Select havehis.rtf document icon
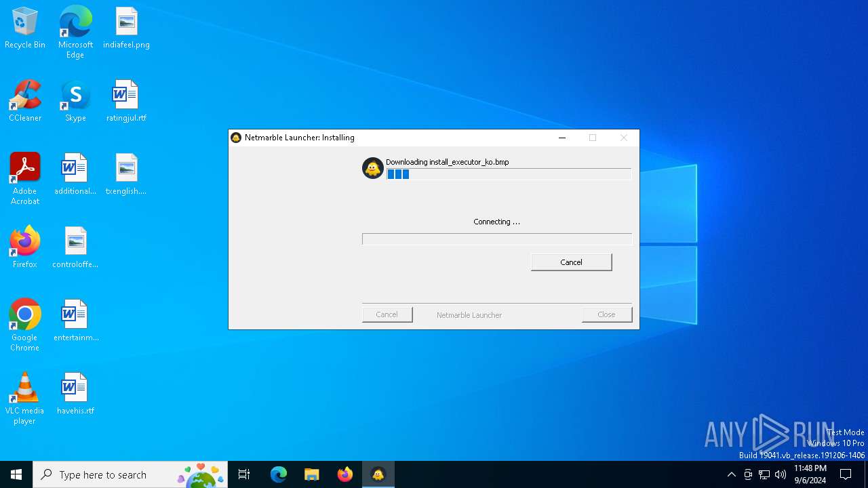 (x=75, y=394)
